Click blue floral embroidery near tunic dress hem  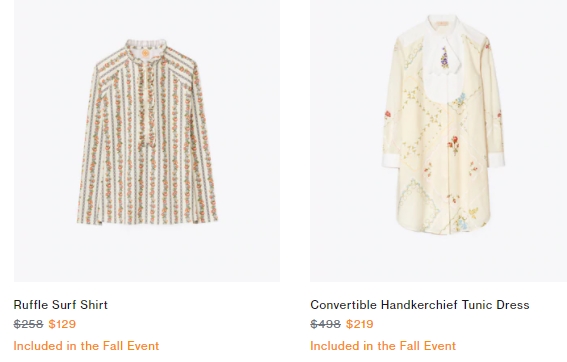461,223
